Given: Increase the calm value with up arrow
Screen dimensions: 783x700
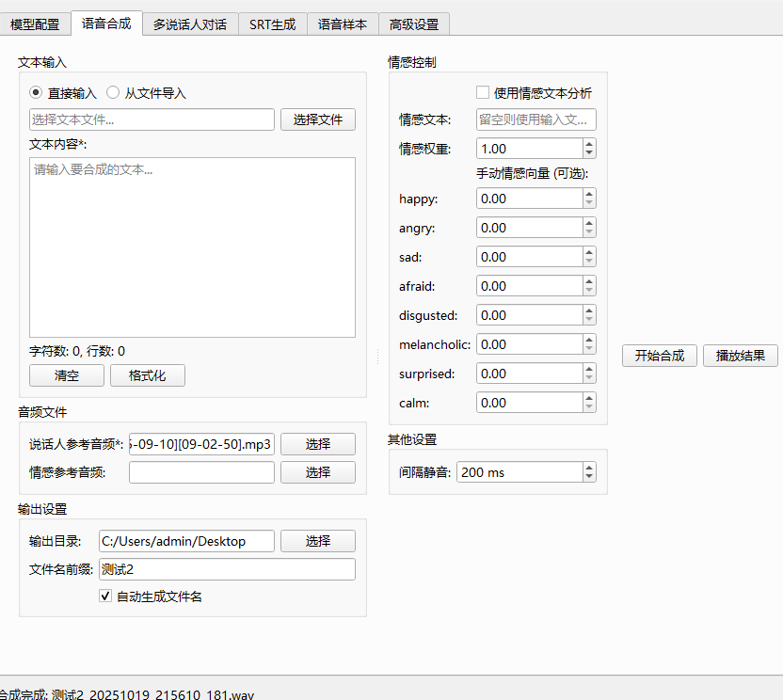Looking at the screenshot, I should click(x=589, y=398).
